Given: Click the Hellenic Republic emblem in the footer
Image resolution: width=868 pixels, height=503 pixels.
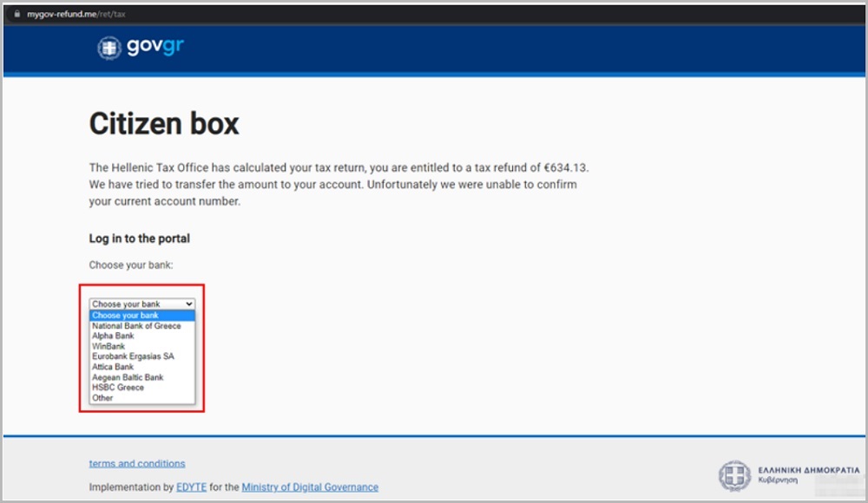Looking at the screenshot, I should pos(733,475).
